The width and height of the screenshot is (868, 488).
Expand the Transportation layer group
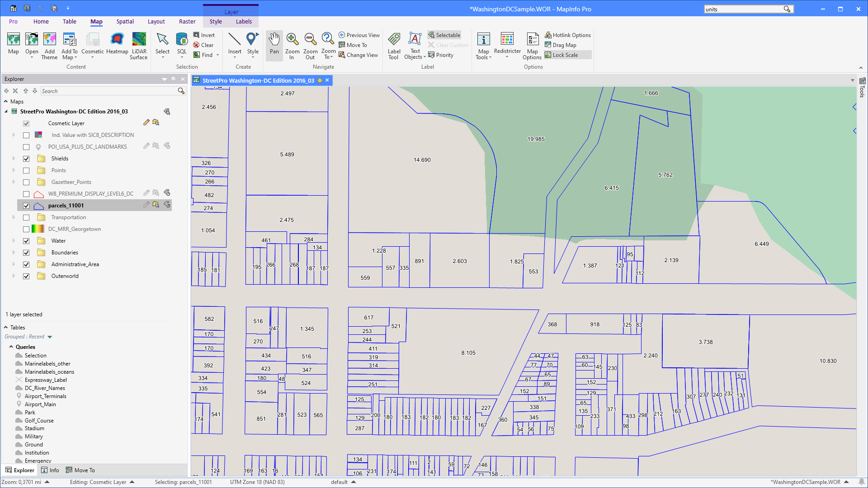(13, 217)
